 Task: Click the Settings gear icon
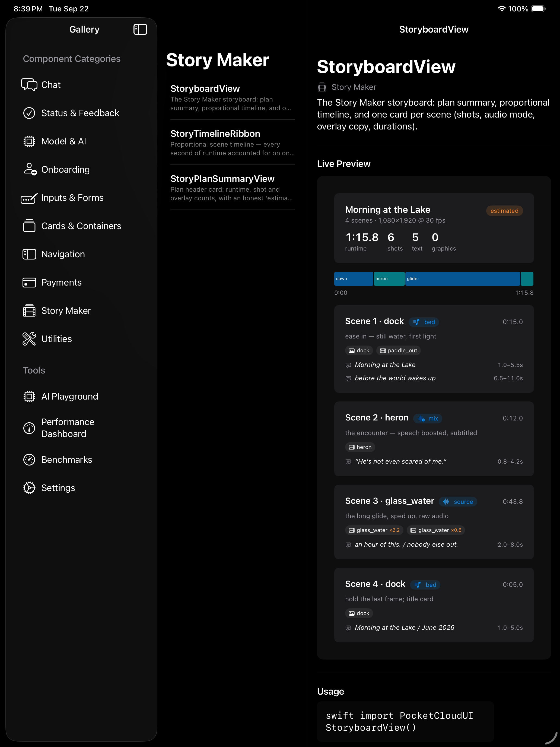coord(29,488)
